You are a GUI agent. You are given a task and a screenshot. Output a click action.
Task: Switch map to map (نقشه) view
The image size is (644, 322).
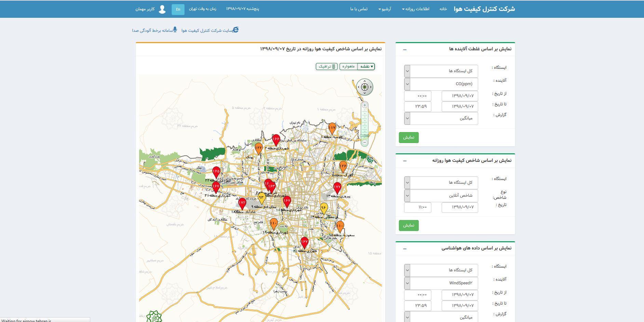click(x=366, y=66)
